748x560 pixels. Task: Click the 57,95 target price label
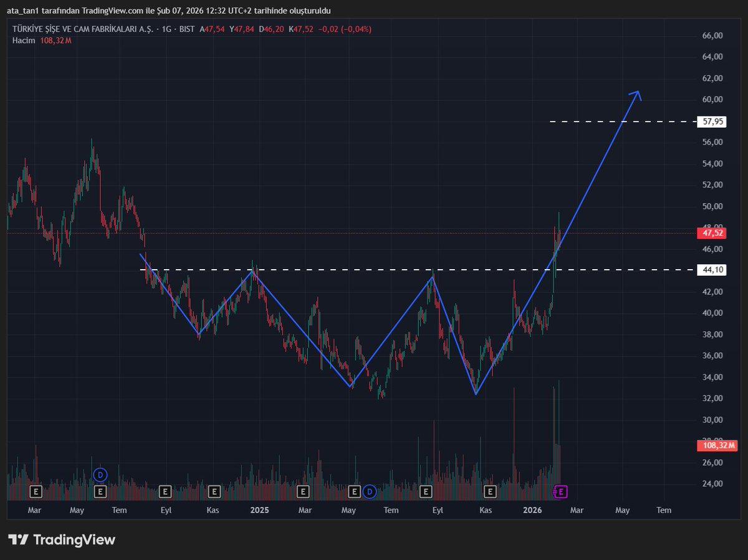click(713, 121)
